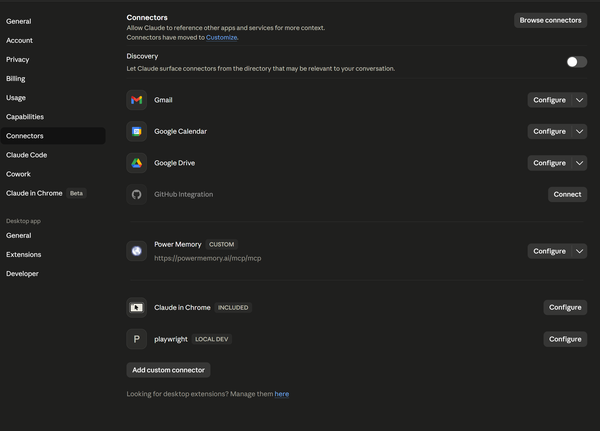Viewport: 600px width, 431px height.
Task: Click the Connectors page heading
Action: [x=147, y=18]
